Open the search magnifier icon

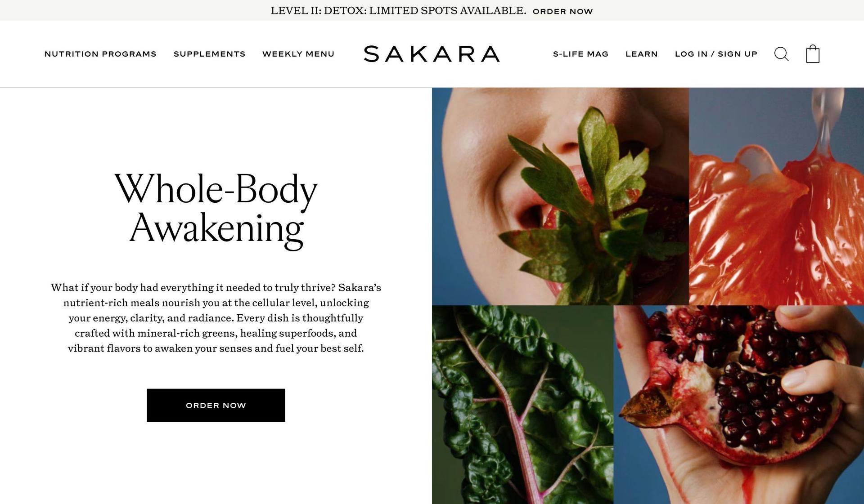[781, 54]
